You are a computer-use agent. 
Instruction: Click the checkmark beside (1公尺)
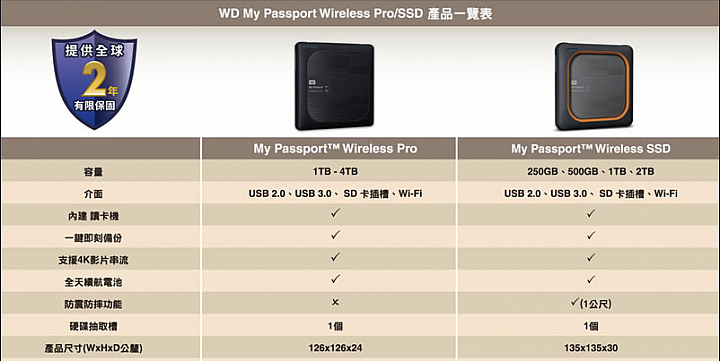pyautogui.click(x=574, y=302)
